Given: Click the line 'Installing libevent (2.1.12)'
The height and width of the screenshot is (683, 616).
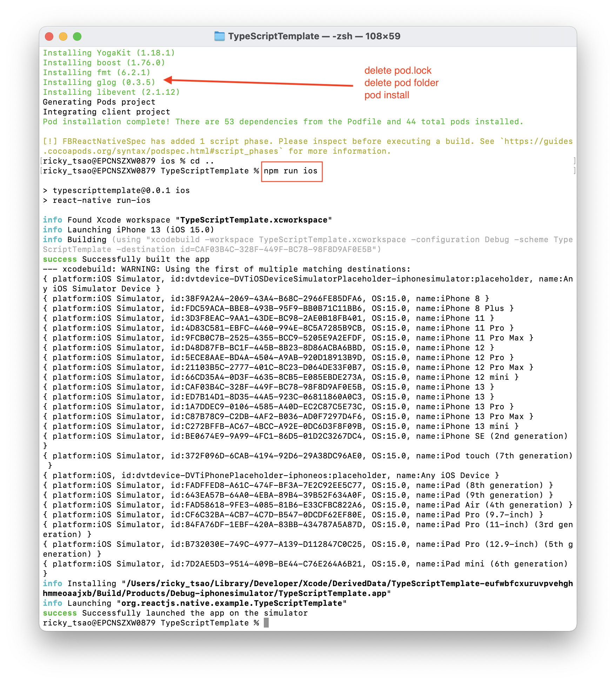Looking at the screenshot, I should pyautogui.click(x=111, y=92).
